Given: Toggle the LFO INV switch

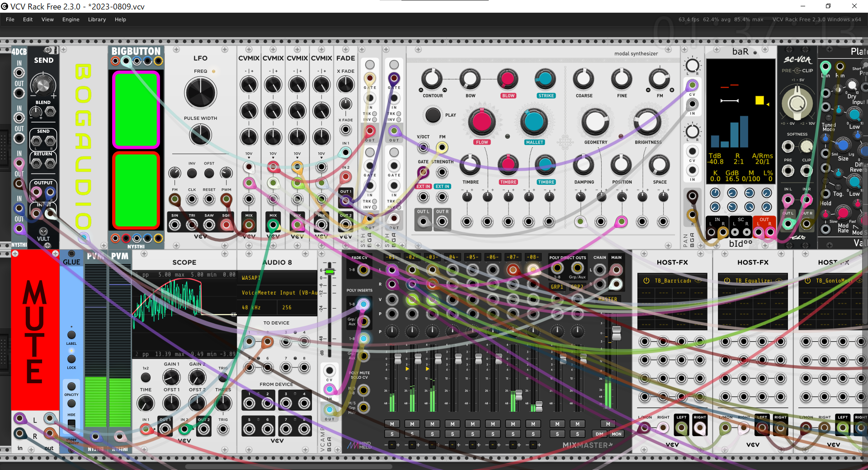Looking at the screenshot, I should coord(192,173).
